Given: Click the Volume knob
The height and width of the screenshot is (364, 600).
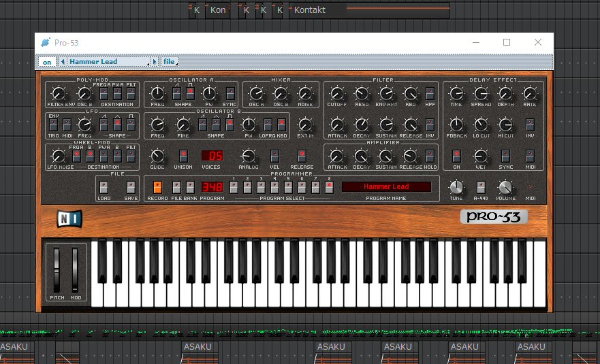Looking at the screenshot, I should (x=505, y=187).
